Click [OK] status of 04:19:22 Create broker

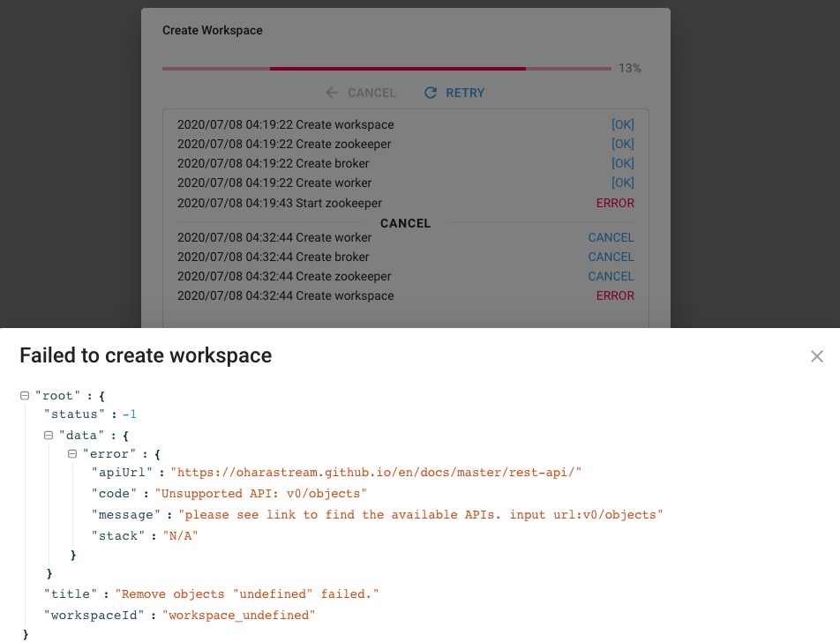(x=623, y=163)
